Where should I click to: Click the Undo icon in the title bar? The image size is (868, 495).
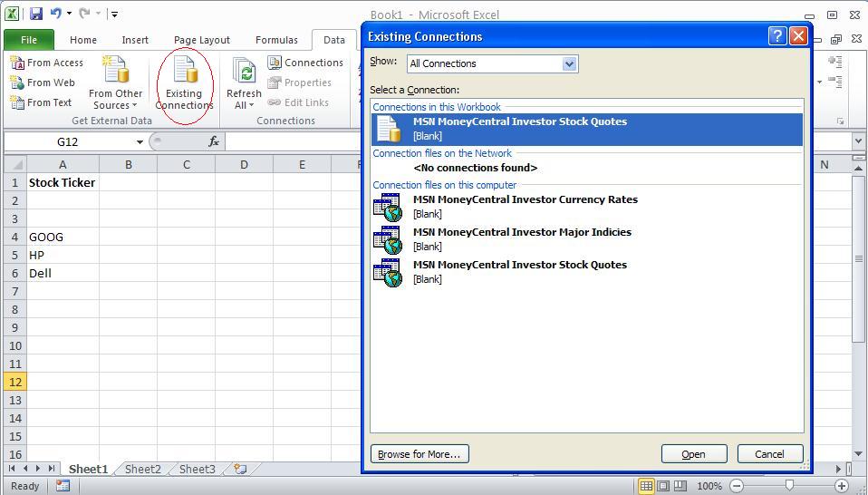[55, 13]
